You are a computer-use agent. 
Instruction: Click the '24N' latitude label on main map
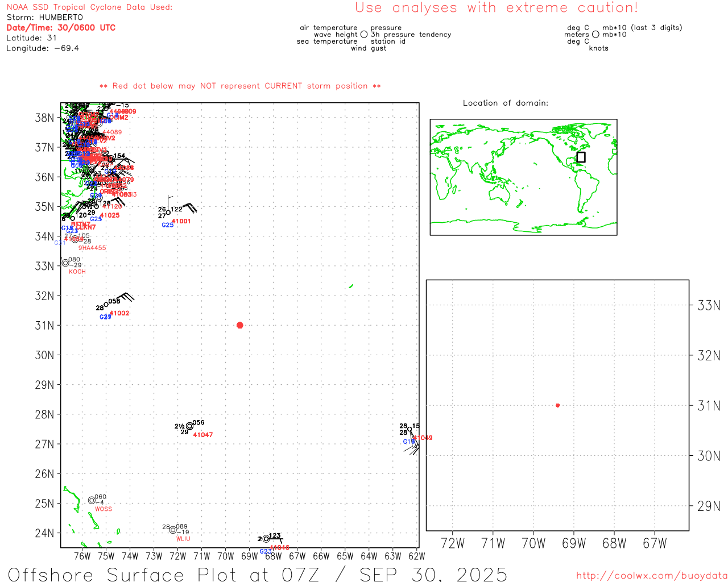click(44, 533)
